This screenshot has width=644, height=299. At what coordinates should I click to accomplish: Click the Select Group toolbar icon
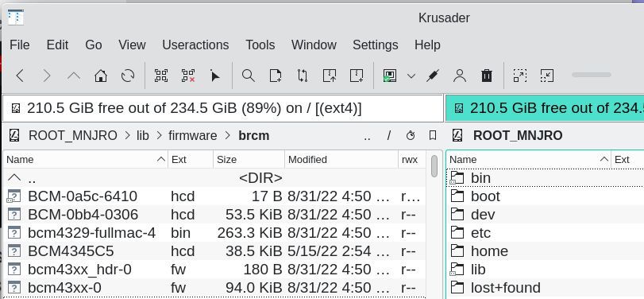tap(161, 76)
